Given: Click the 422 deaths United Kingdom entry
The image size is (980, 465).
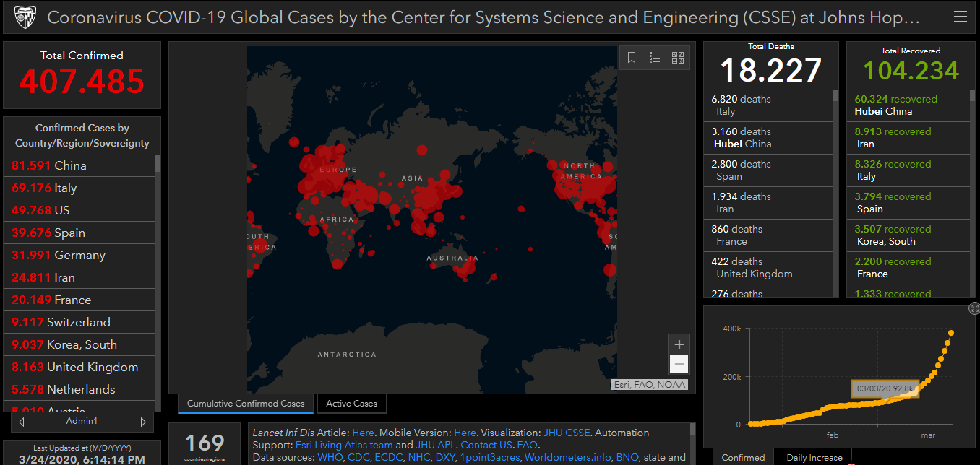Looking at the screenshot, I should click(768, 268).
